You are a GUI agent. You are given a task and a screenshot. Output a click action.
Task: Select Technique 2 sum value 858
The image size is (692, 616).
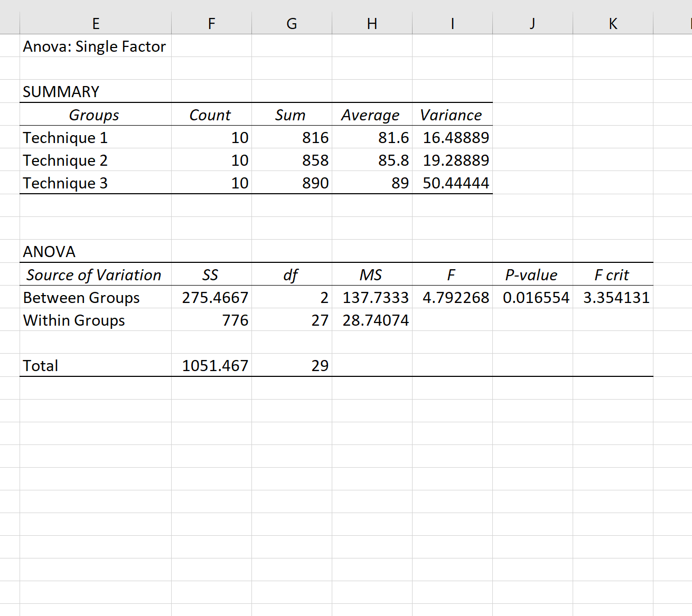click(292, 160)
